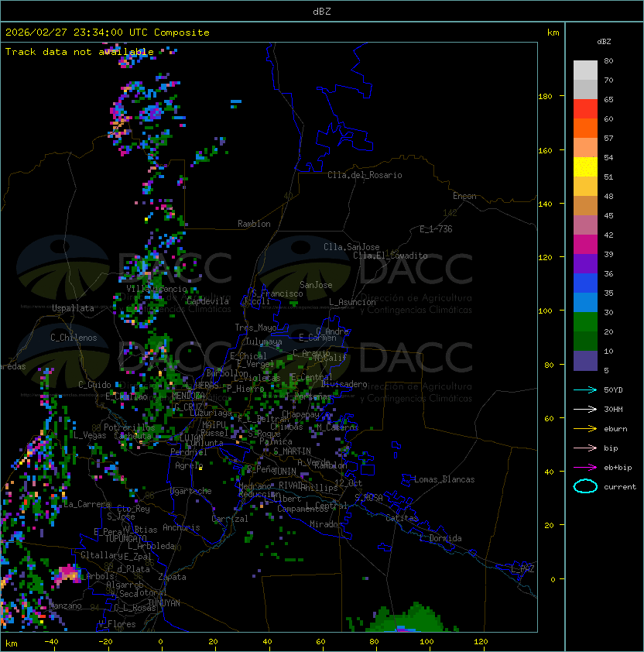644x652 pixels.
Task: Click the 'C_Chilenos' place label
Action: pos(74,338)
